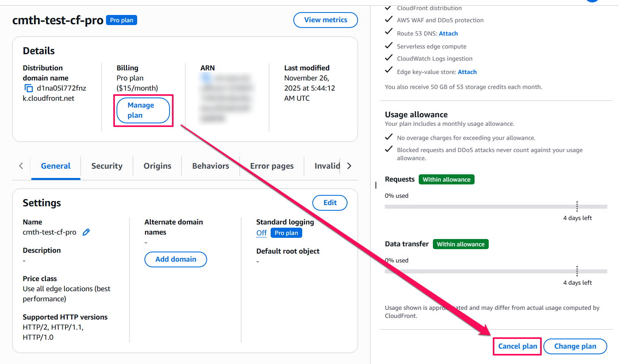Open the Manage plan button

tap(143, 110)
